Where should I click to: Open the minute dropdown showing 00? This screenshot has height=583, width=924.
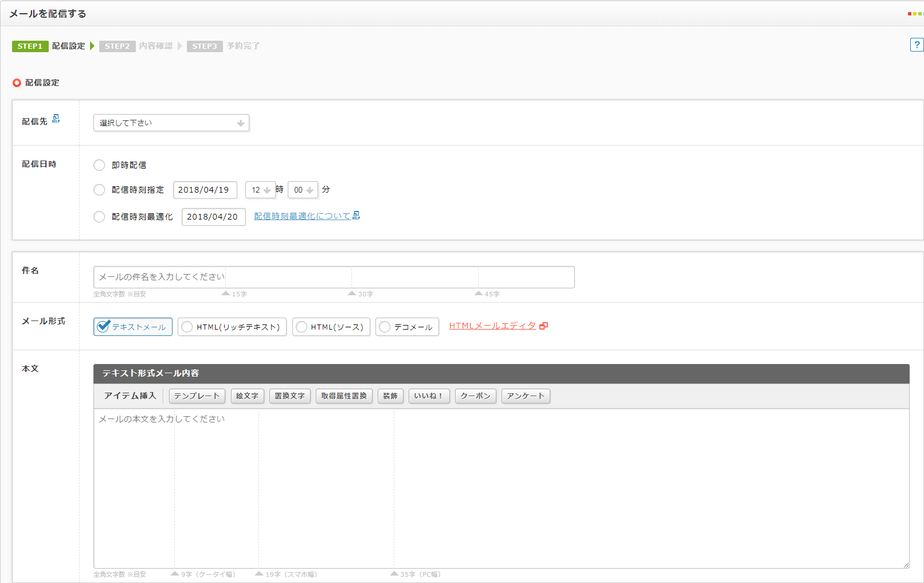pyautogui.click(x=303, y=190)
